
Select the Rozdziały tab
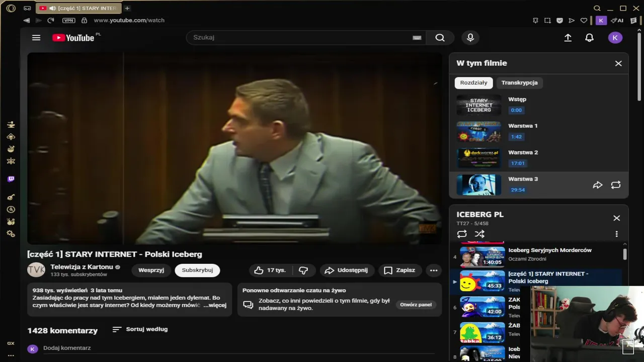point(473,83)
